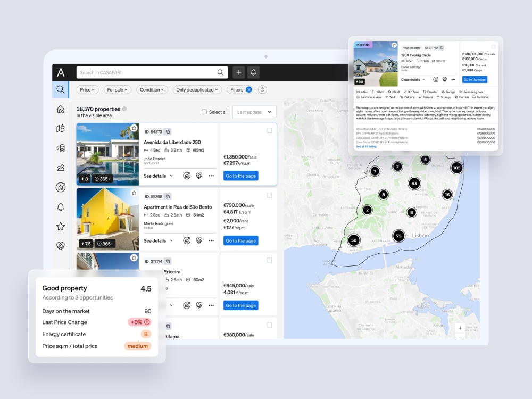The width and height of the screenshot is (532, 399).
Task: Go to the page for €1,350,000 listing
Action: pos(241,176)
